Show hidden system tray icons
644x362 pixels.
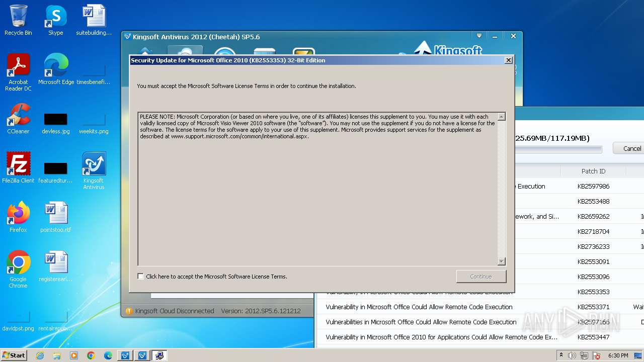(561, 355)
